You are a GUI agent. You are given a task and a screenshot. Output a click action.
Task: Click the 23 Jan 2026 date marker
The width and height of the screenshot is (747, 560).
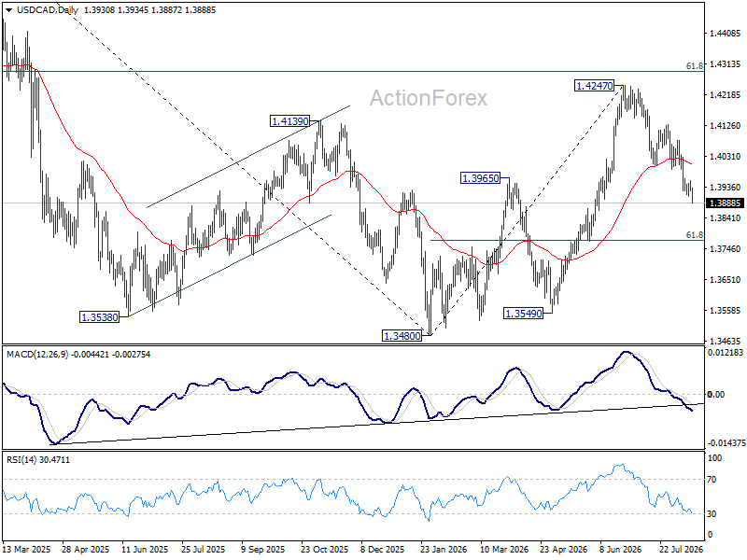(444, 549)
